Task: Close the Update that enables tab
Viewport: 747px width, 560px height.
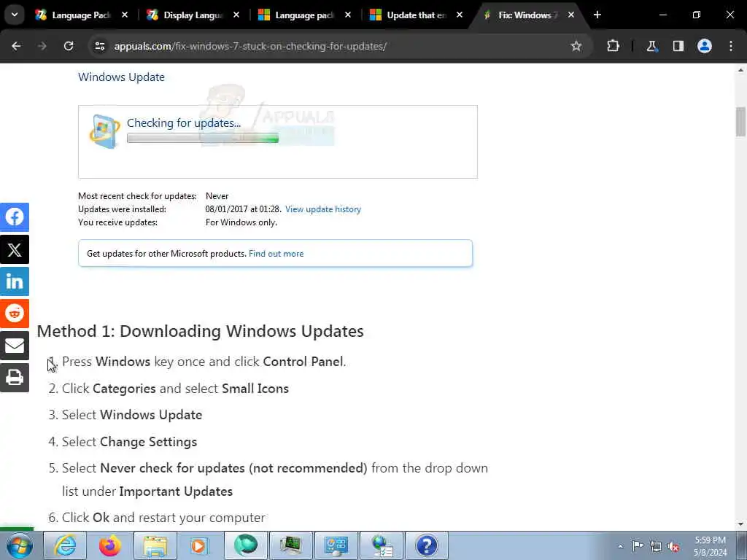Action: [460, 15]
